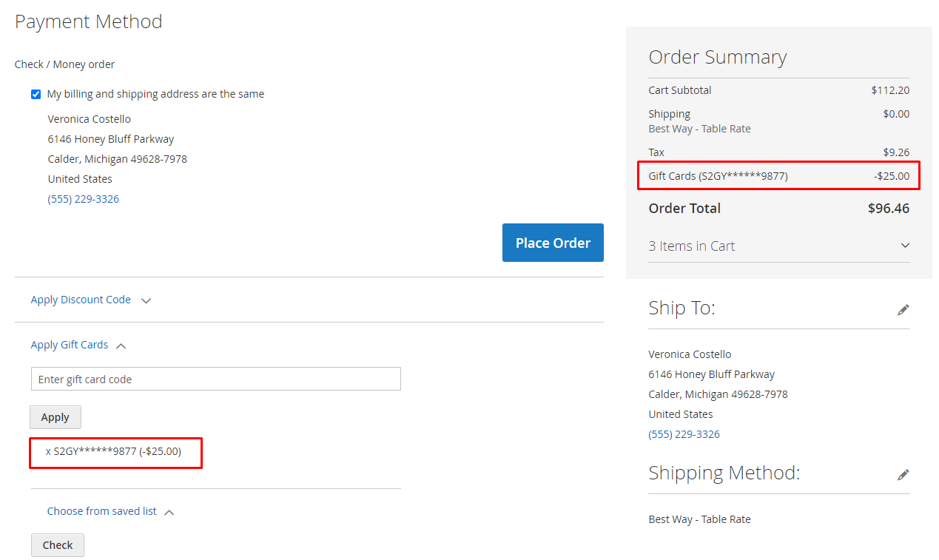
Task: Click the billing address phone number link
Action: tap(84, 199)
